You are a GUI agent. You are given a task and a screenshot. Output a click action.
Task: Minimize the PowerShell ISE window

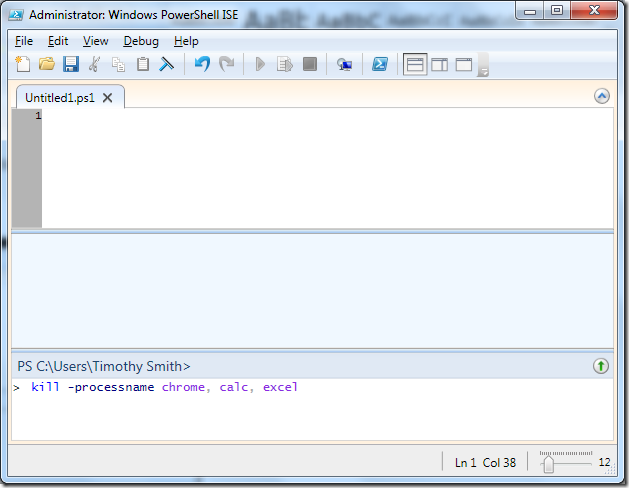point(530,11)
